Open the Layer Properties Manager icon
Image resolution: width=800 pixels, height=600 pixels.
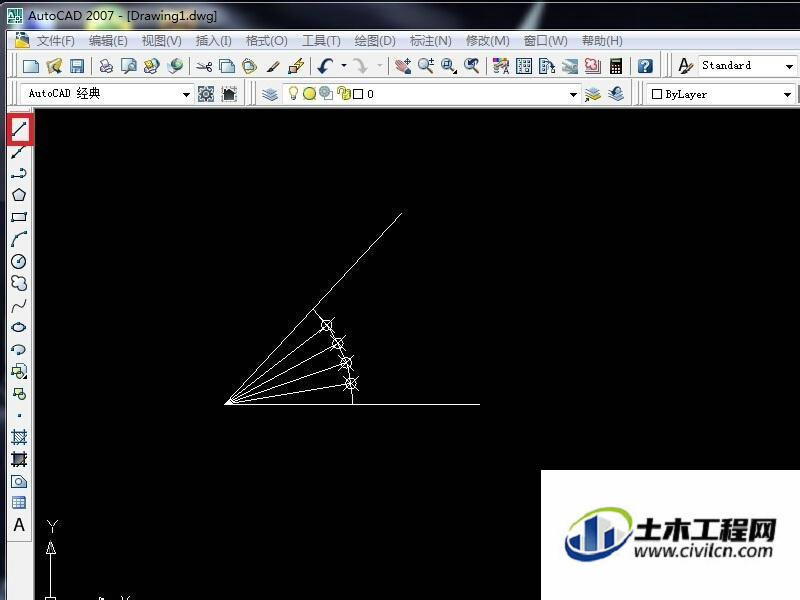270,94
